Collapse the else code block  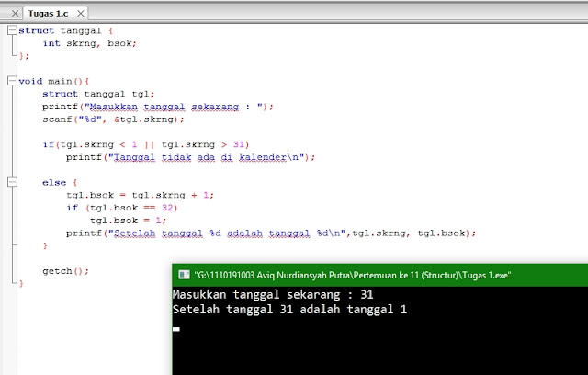pos(12,182)
